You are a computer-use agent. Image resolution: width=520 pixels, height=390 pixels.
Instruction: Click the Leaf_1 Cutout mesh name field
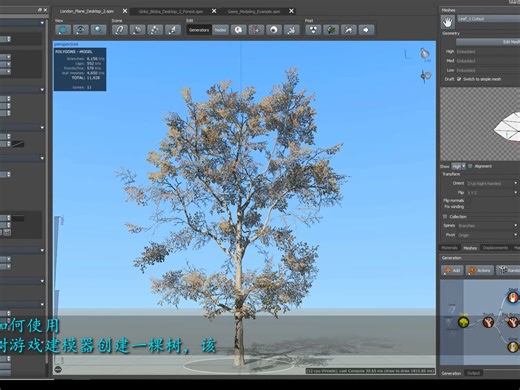489,19
